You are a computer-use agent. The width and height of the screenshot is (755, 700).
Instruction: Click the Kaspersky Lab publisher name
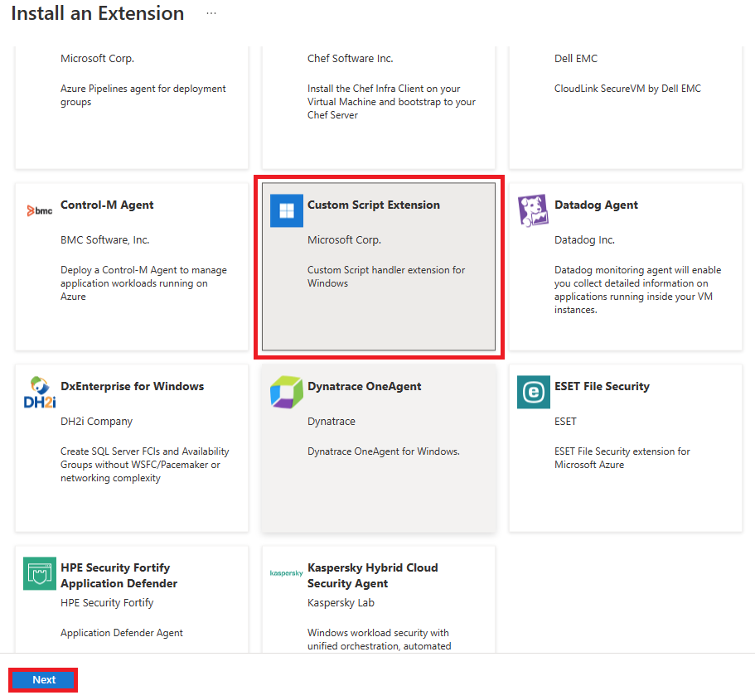tap(341, 603)
